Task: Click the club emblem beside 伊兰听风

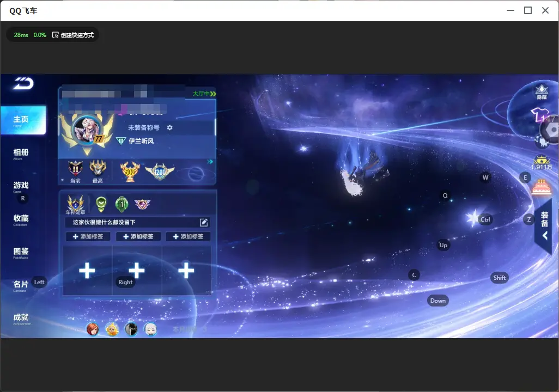Action: [121, 141]
